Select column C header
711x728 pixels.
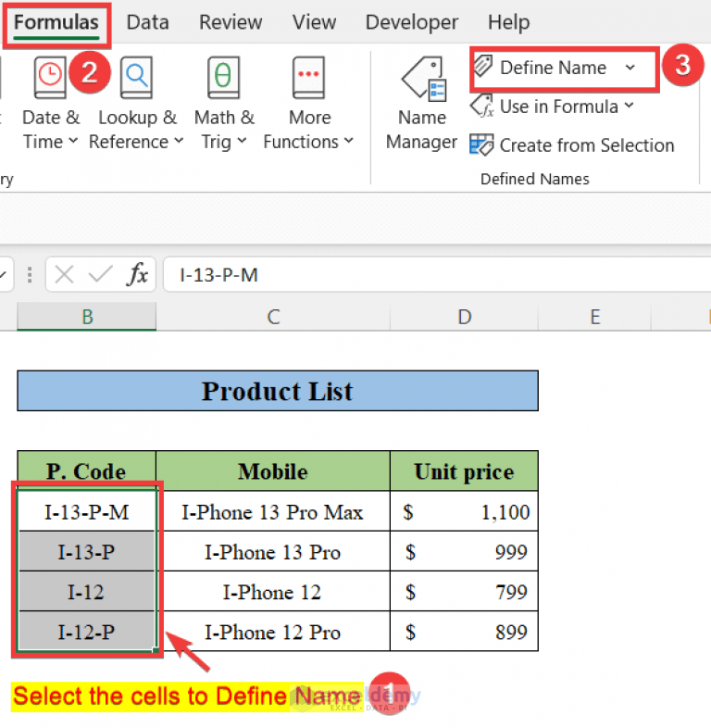[273, 317]
